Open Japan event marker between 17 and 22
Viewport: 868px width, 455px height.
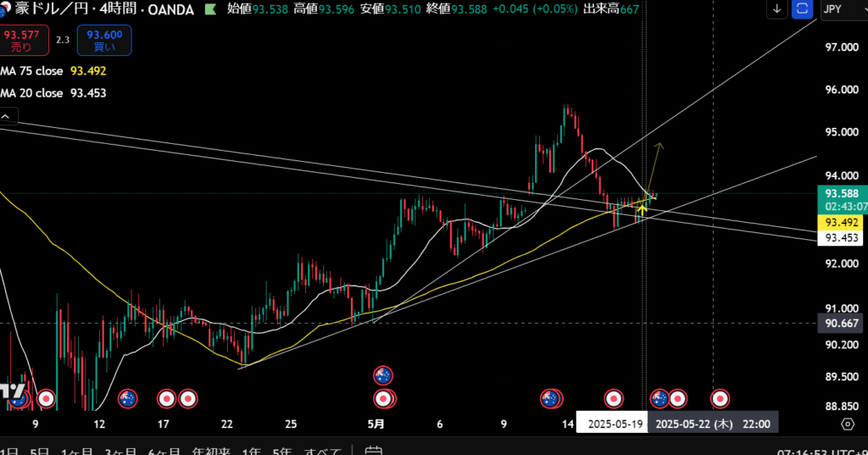click(188, 398)
